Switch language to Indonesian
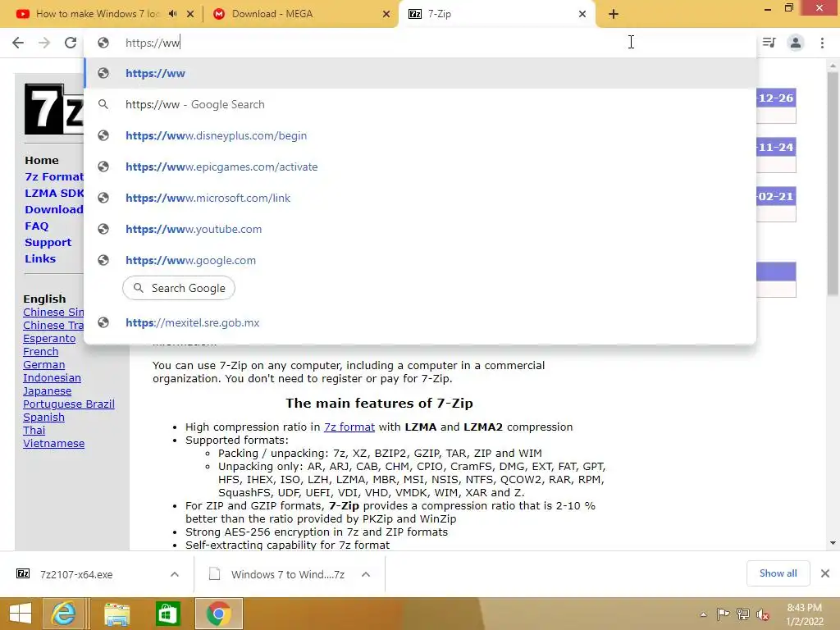Screen dimensions: 840x630 (x=52, y=377)
